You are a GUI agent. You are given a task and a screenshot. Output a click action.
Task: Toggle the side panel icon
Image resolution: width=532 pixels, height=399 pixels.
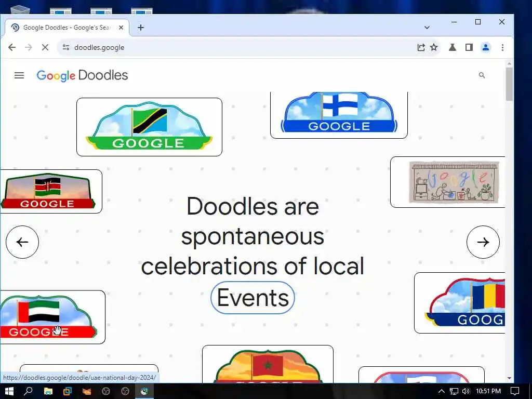(x=469, y=47)
